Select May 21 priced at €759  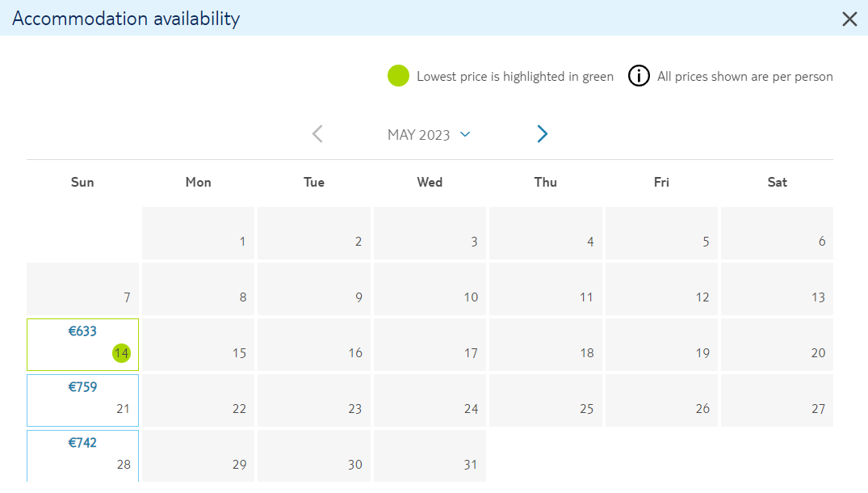[82, 401]
